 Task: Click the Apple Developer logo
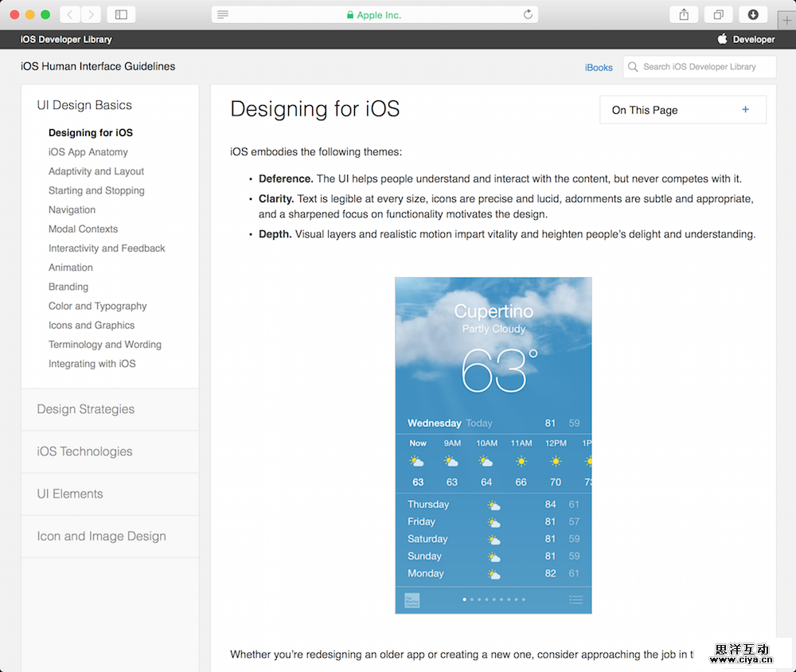coord(723,39)
